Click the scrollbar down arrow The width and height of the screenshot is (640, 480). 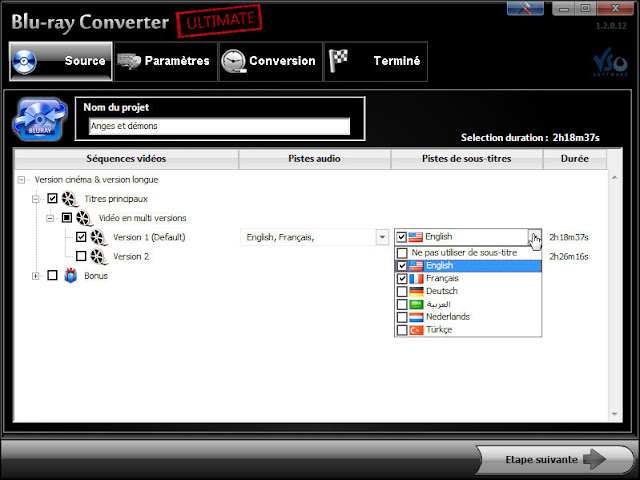pos(614,414)
